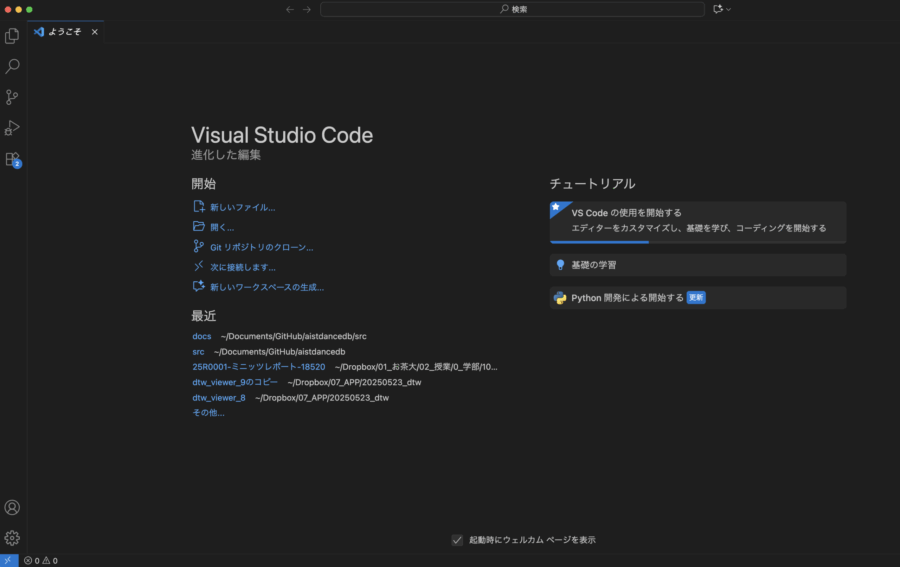Open recent folder 'dtw_viewer_8'
Screen dimensions: 900x567
point(218,397)
